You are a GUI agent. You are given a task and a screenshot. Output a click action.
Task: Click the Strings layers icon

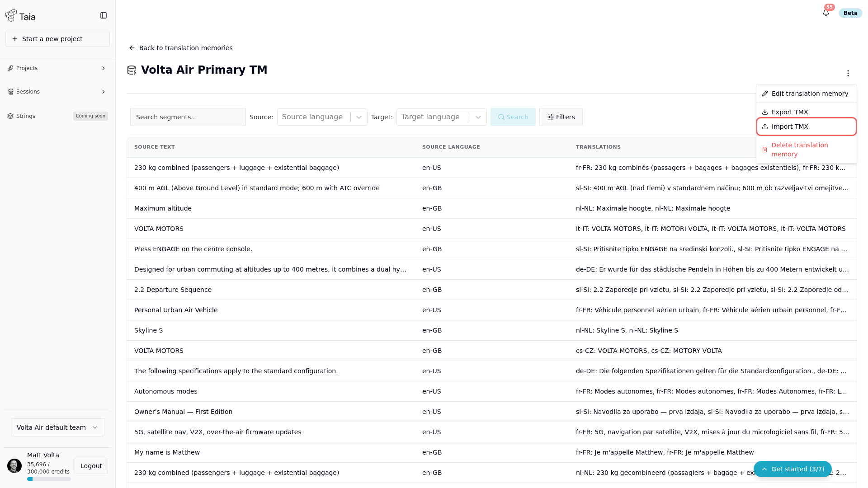tap(10, 116)
